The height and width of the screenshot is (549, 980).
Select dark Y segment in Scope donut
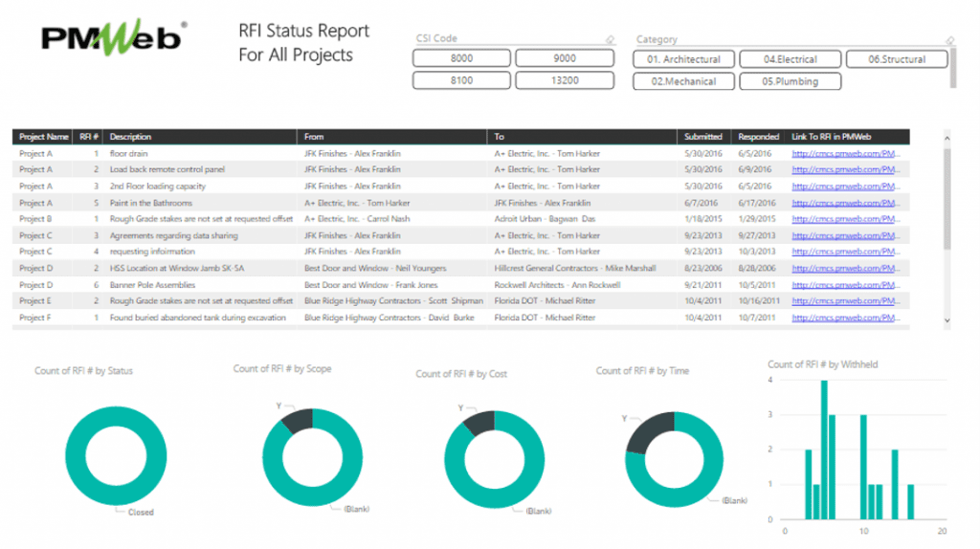(x=299, y=422)
